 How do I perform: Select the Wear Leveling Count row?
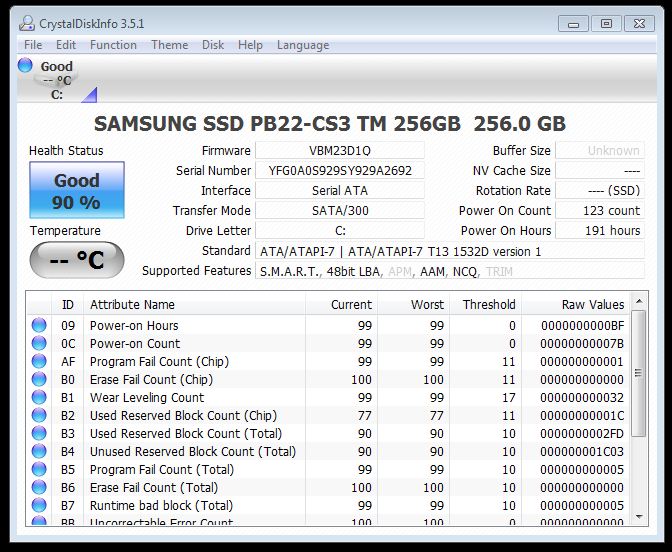click(329, 397)
